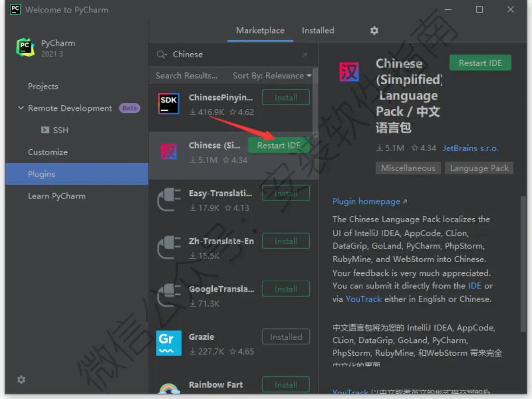Click the Zh-Translate-En plugin icon

(168, 247)
